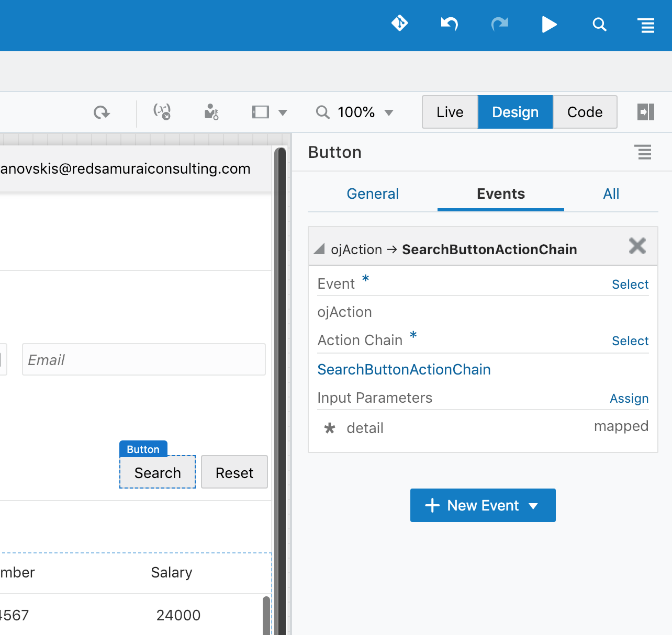Open the SearchButtonActionChain link
The height and width of the screenshot is (635, 672).
404,369
